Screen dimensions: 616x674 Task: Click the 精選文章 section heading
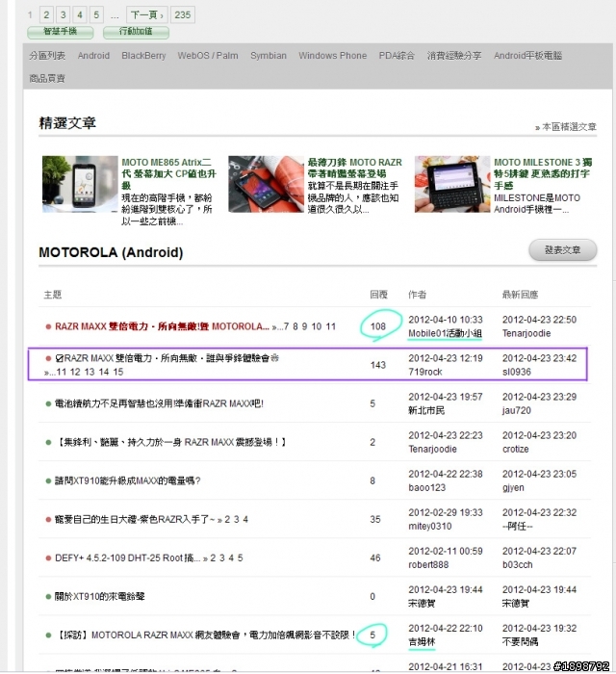tap(67, 123)
